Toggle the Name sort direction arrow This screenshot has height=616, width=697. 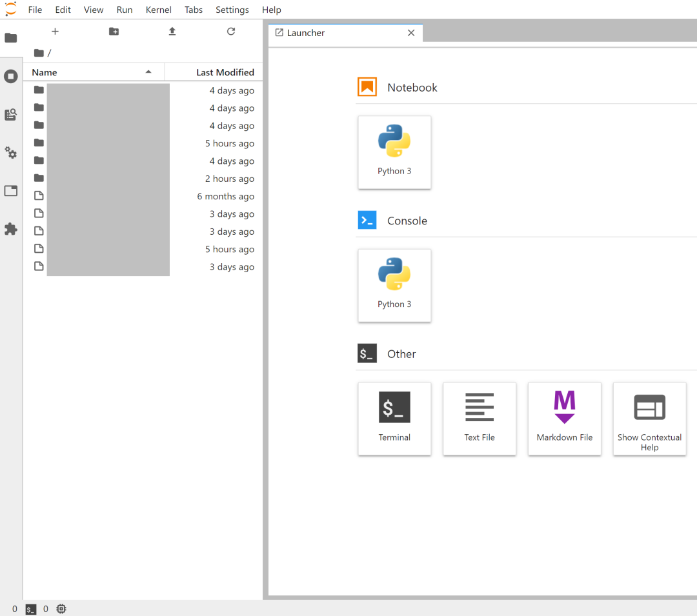point(148,72)
